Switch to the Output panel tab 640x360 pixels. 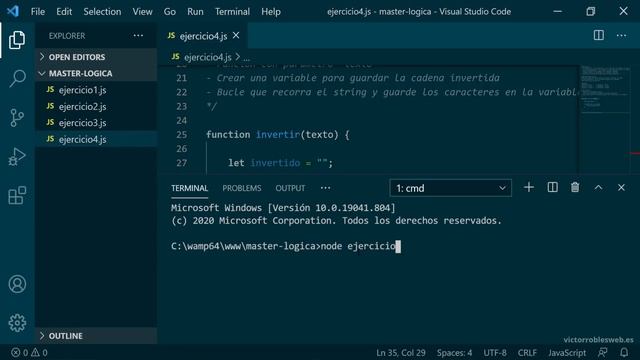point(290,188)
